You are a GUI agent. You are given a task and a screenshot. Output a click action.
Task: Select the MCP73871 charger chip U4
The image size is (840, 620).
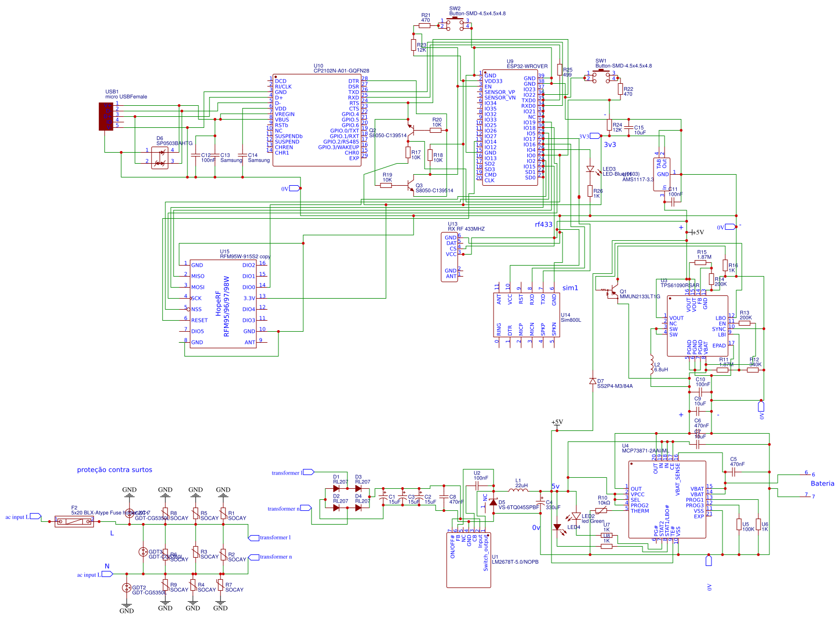click(x=667, y=499)
